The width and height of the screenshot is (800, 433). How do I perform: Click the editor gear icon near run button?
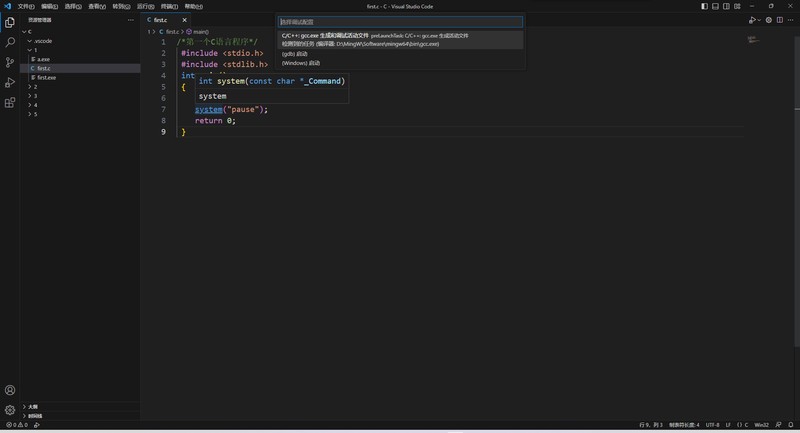[x=768, y=20]
